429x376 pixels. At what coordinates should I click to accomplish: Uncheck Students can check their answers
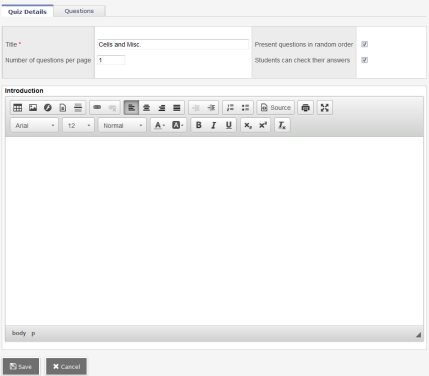click(x=365, y=60)
